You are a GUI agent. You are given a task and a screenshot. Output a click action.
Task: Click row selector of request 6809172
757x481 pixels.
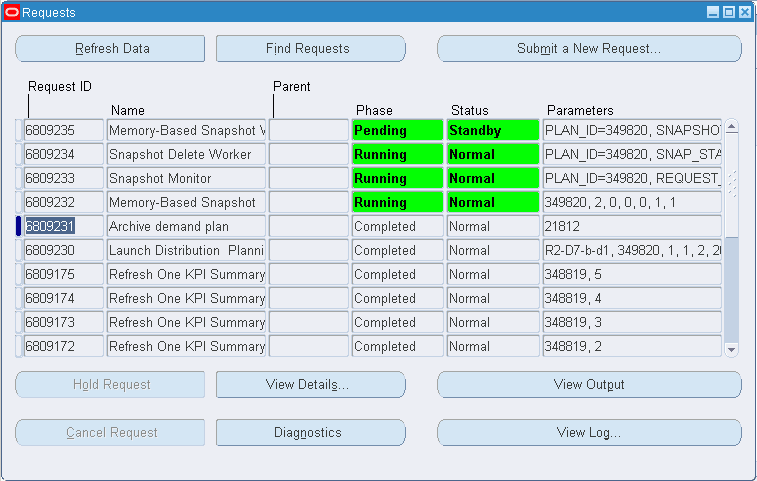click(18, 346)
